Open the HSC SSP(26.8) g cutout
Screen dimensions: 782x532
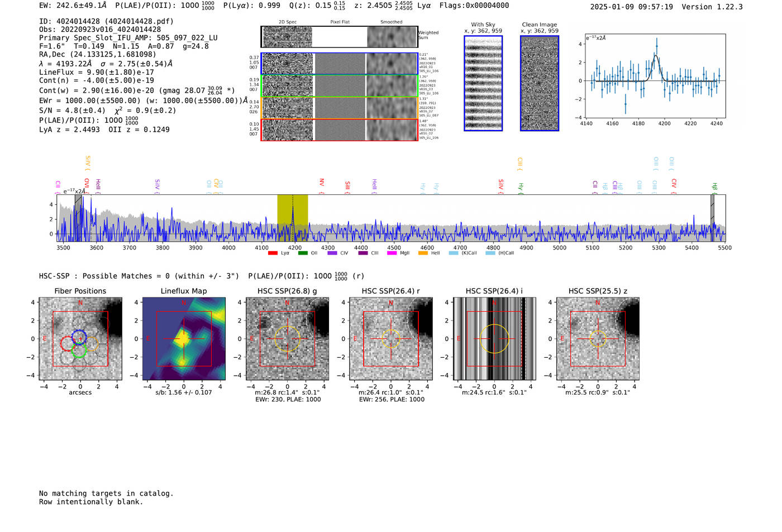[x=287, y=339]
